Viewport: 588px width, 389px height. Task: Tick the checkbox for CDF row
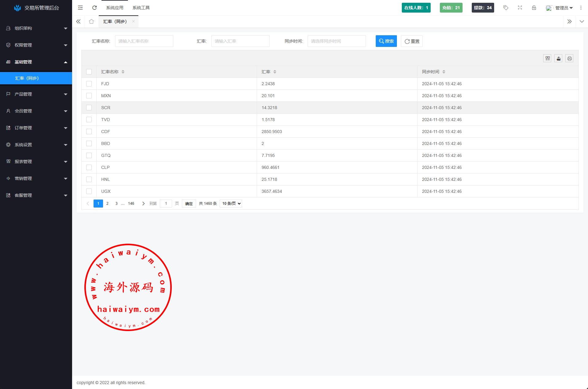(89, 132)
